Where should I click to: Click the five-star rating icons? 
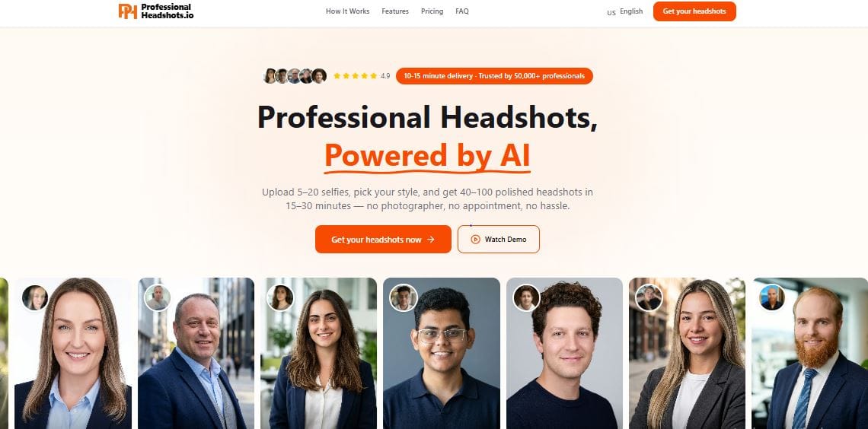click(x=355, y=76)
